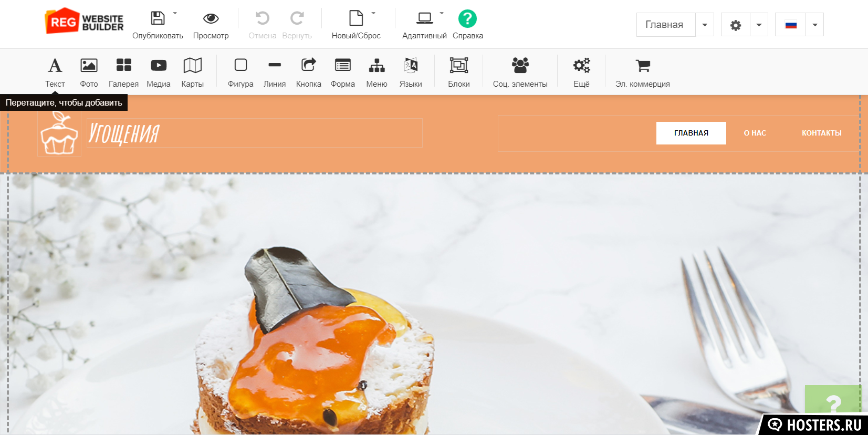Viewport: 868px width, 435px height.
Task: Select the Adaptive (Адаптивный) laptop icon
Action: pos(424,18)
